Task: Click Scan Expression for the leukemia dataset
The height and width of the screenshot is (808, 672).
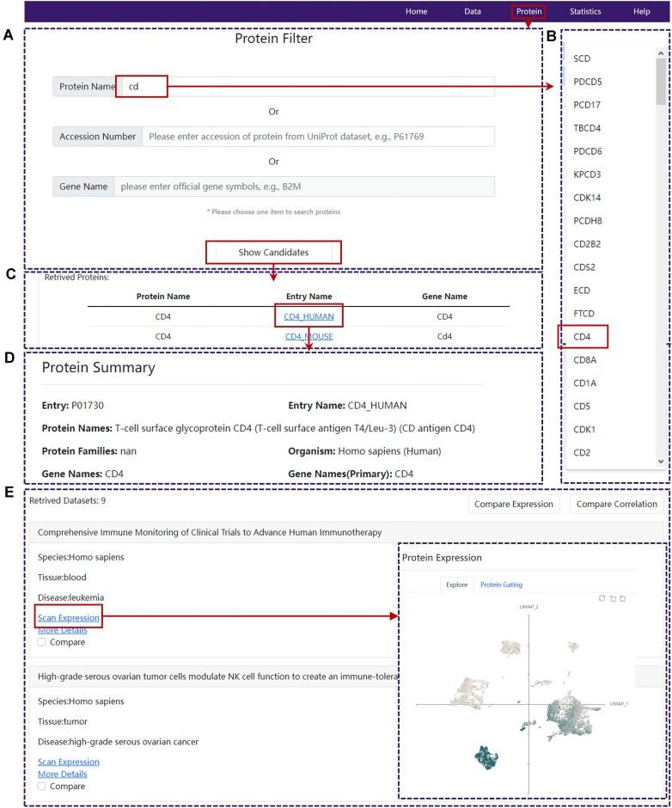Action: [69, 617]
